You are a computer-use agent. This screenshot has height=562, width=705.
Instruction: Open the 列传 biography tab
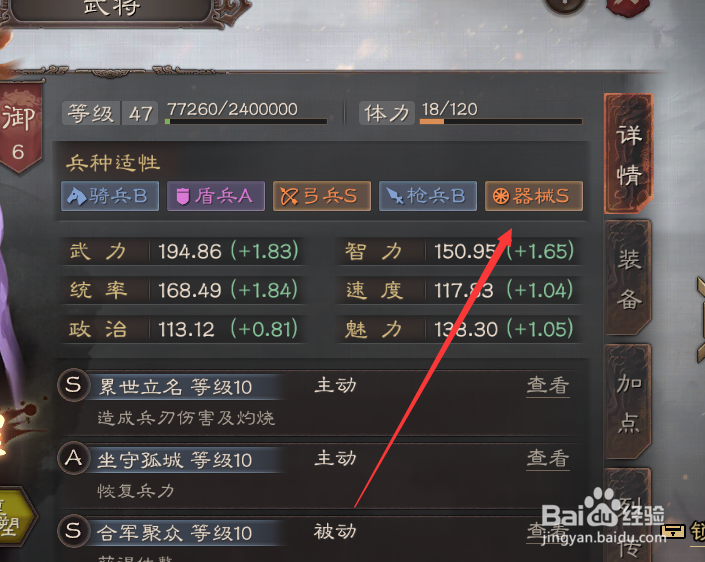[x=629, y=515]
